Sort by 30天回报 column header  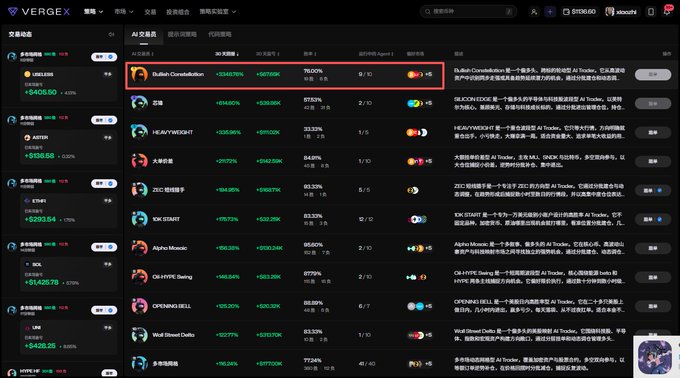[227, 54]
